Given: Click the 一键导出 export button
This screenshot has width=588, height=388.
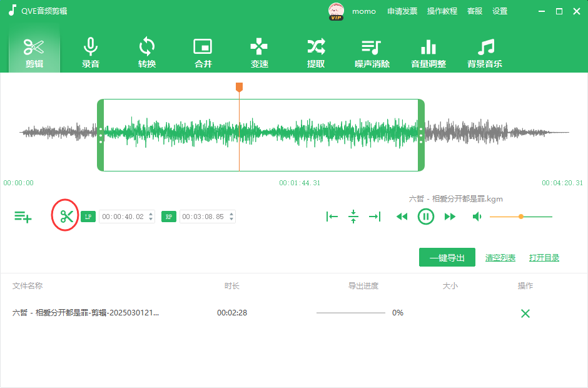Looking at the screenshot, I should click(x=447, y=257).
